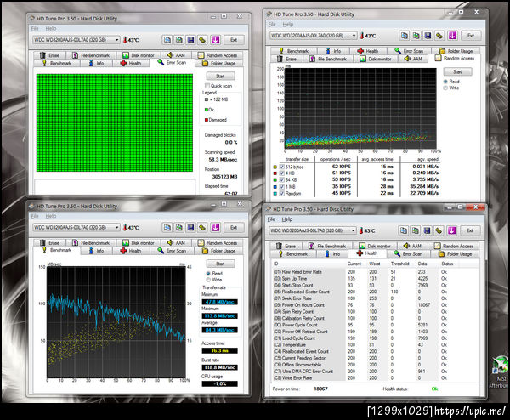This screenshot has height=420, width=510.
Task: Switch to Folder Usage tab in Error Scan window
Action: pyautogui.click(x=219, y=63)
